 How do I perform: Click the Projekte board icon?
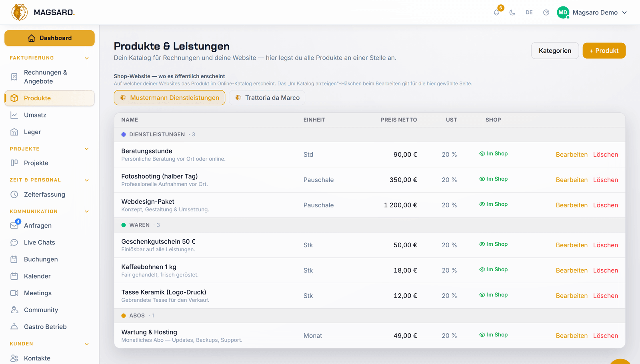coord(14,163)
